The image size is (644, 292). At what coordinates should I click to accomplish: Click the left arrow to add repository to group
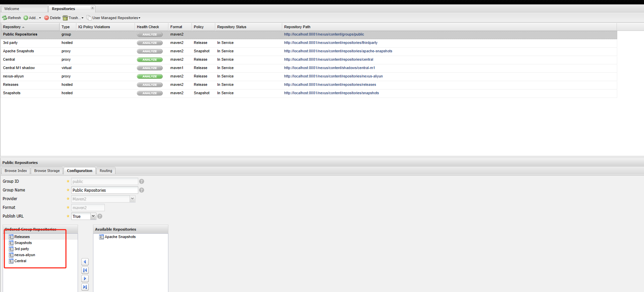tap(85, 262)
